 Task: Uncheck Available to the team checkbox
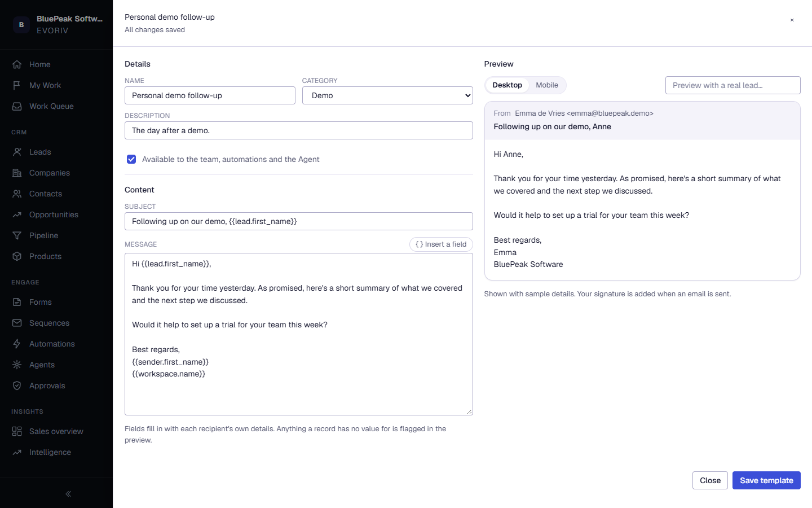point(131,159)
